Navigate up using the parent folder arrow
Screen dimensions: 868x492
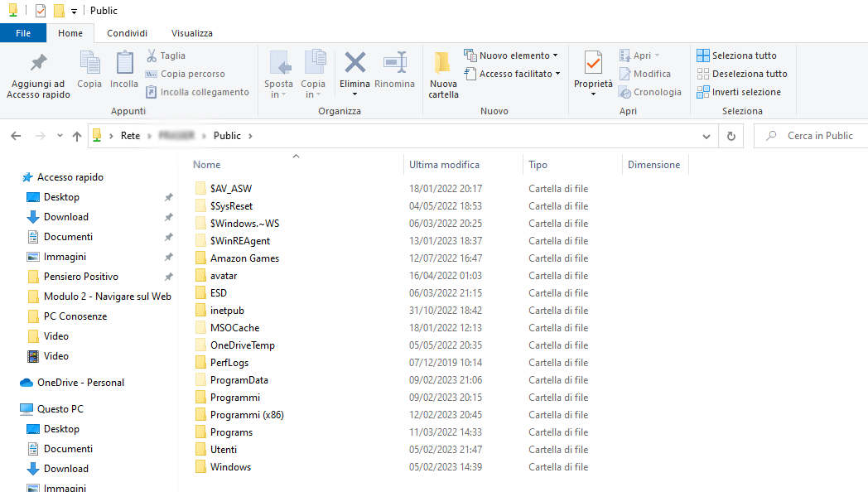[x=75, y=135]
